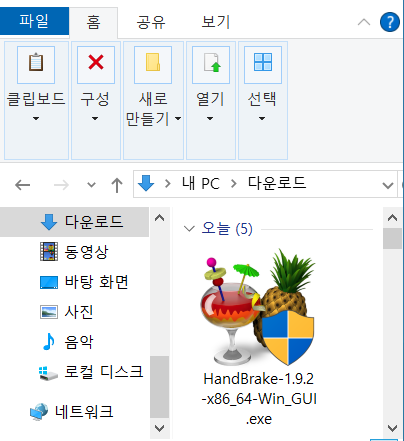Expand the 선택 dropdown arrow
This screenshot has height=441, width=404.
262,118
